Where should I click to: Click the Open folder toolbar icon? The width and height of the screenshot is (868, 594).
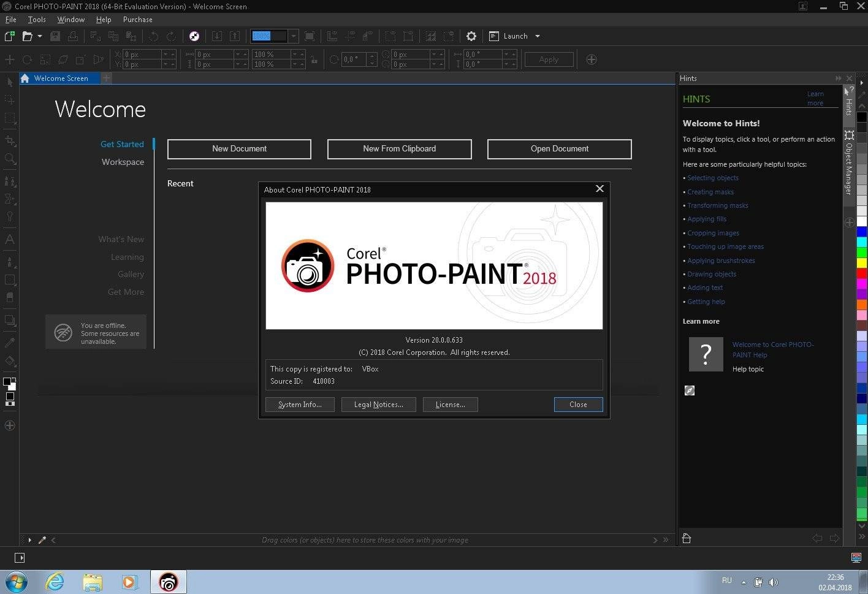point(27,36)
